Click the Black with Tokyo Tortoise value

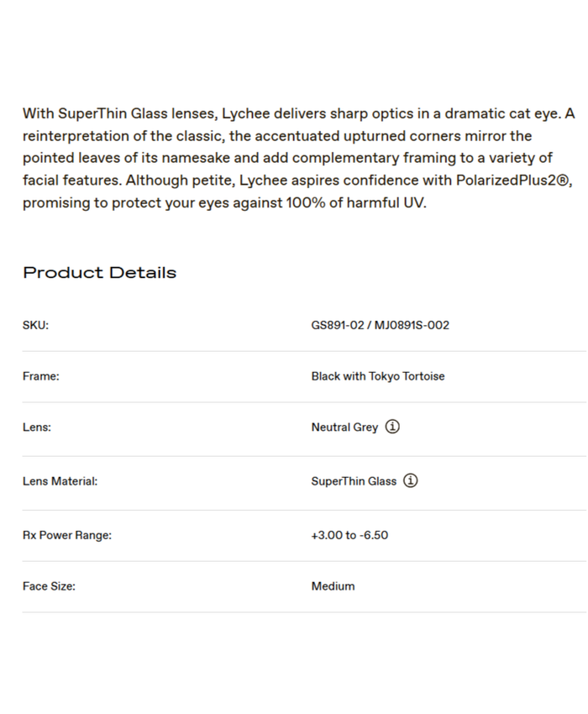tap(377, 376)
